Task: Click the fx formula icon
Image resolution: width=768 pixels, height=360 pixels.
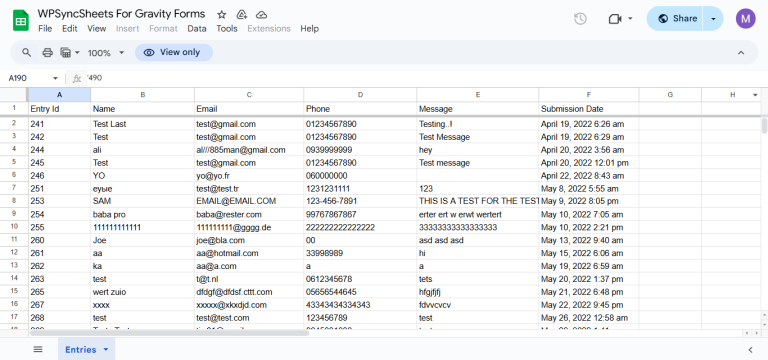Action: tap(77, 78)
